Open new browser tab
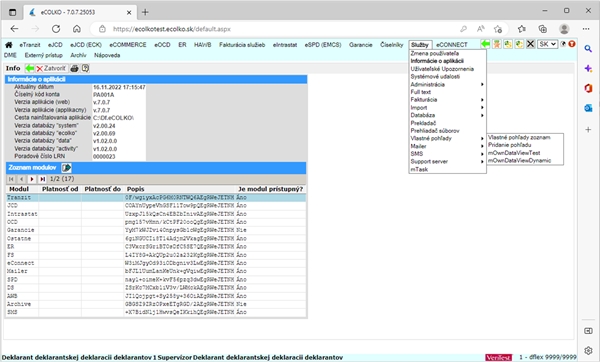 (145, 12)
